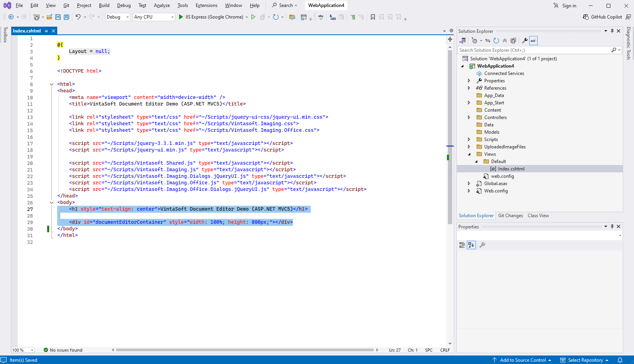
Task: Switch to the Git Changes tab
Action: (510, 216)
